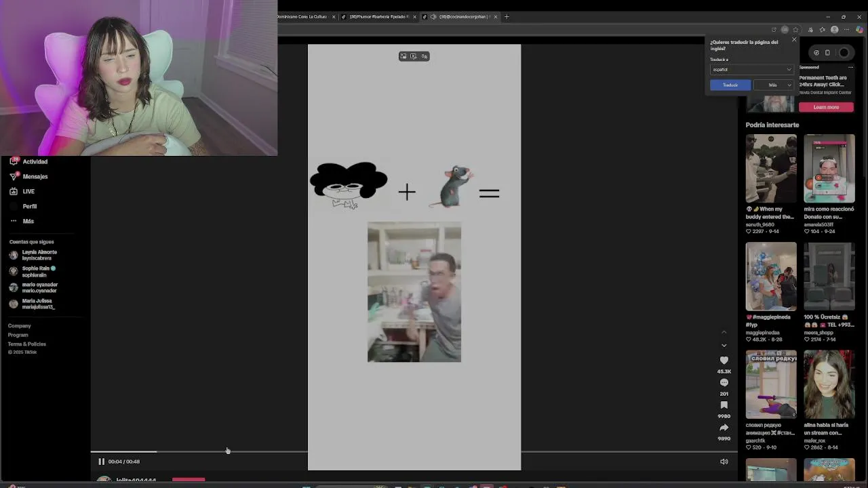Close the translate page popup
The image size is (868, 488).
coord(794,39)
